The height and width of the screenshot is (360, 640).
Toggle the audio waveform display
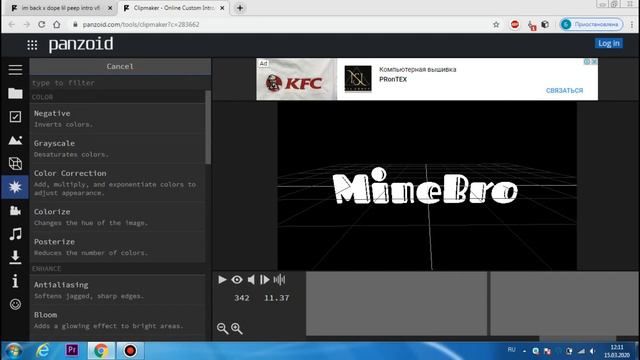click(x=279, y=280)
